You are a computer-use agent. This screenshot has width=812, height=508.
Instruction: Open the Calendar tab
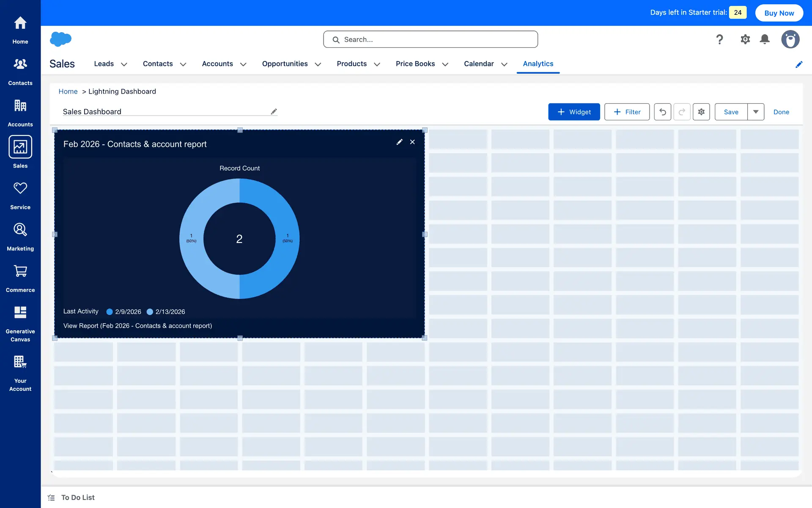coord(479,63)
